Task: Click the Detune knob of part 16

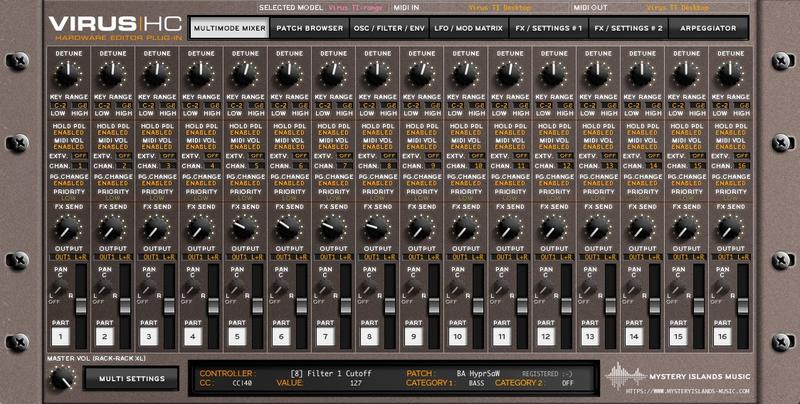Action: 730,74
